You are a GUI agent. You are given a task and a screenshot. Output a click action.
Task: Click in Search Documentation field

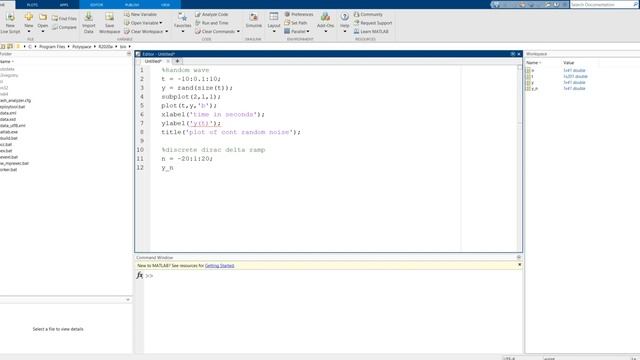point(603,4)
